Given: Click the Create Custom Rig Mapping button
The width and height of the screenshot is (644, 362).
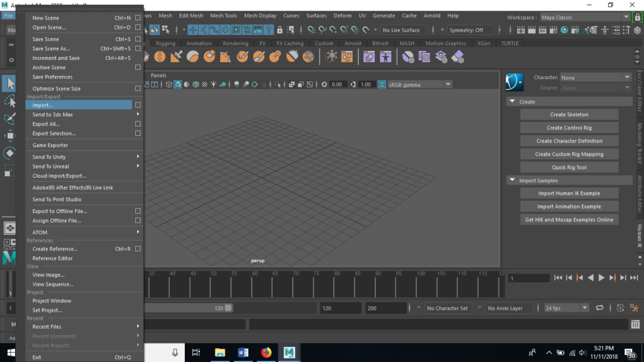Looking at the screenshot, I should point(569,154).
